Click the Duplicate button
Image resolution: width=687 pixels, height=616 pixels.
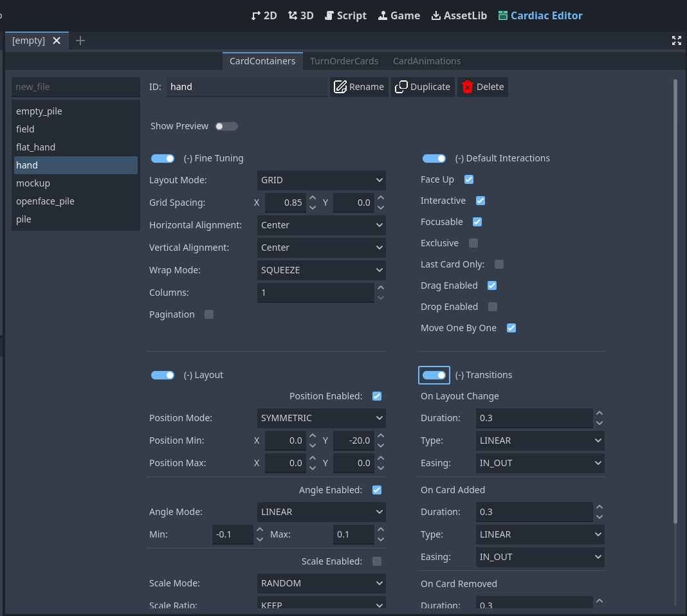click(423, 87)
